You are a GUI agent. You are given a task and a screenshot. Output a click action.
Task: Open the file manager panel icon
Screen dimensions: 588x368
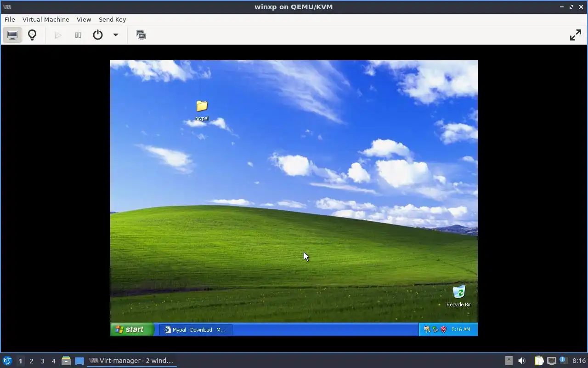(x=66, y=361)
